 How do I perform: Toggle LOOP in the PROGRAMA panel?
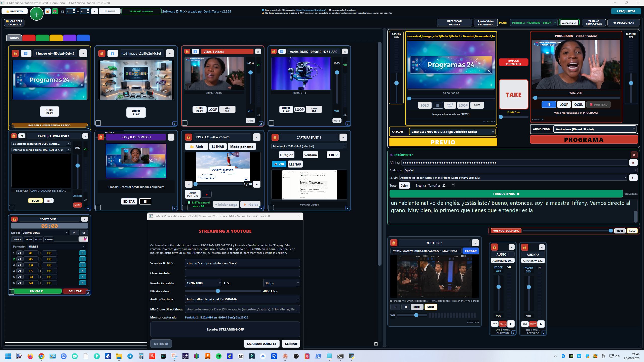pyautogui.click(x=564, y=105)
